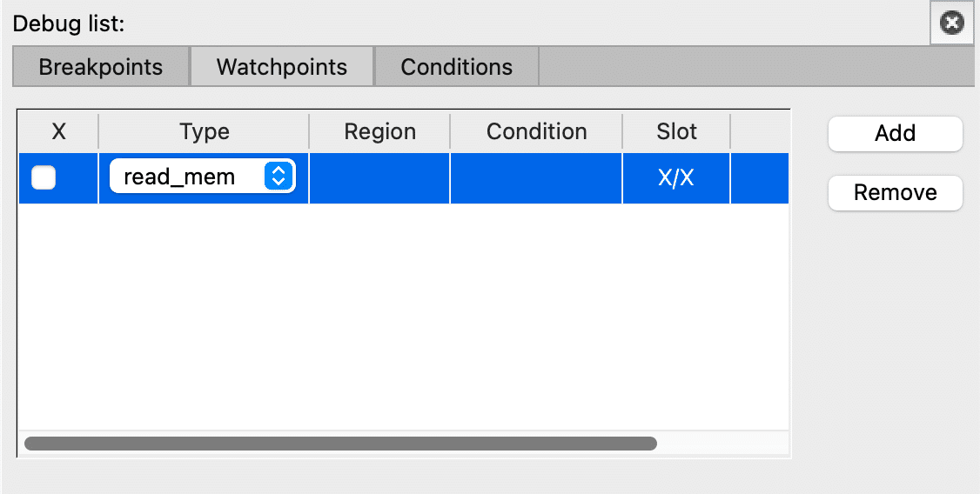Image resolution: width=980 pixels, height=494 pixels.
Task: Click the Type column header
Action: pos(205,132)
